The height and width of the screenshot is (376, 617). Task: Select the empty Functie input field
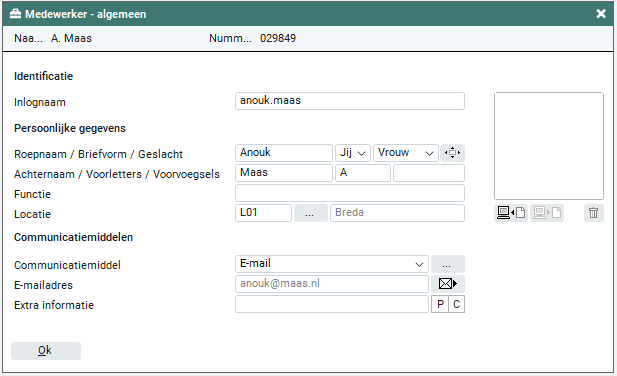pos(350,193)
